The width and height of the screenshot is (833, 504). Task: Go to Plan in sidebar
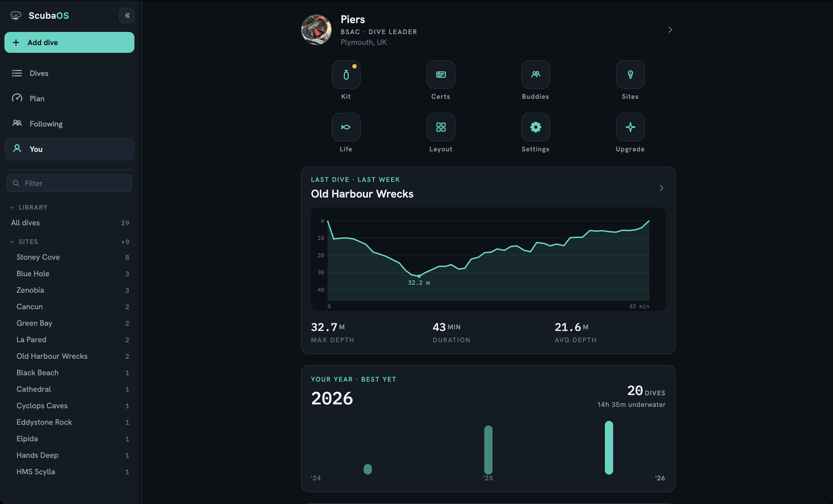[x=69, y=98]
